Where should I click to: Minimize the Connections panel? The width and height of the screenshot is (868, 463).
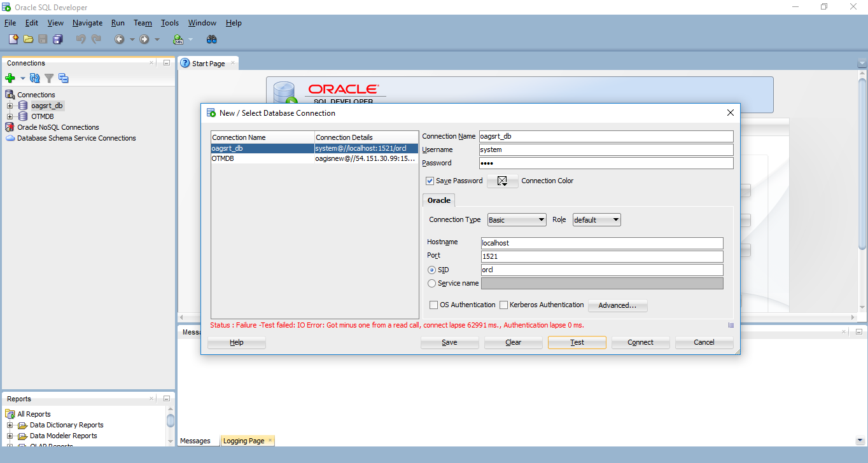(x=167, y=63)
